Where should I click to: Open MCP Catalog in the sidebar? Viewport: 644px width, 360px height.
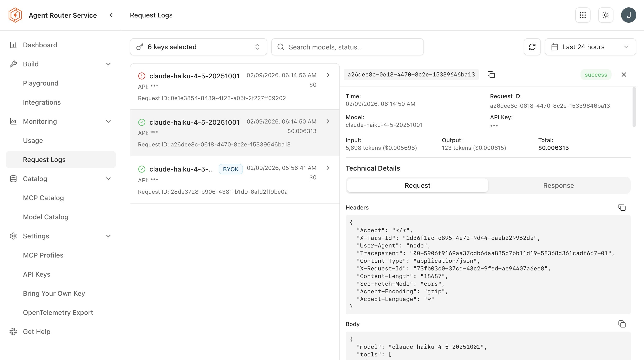[43, 198]
